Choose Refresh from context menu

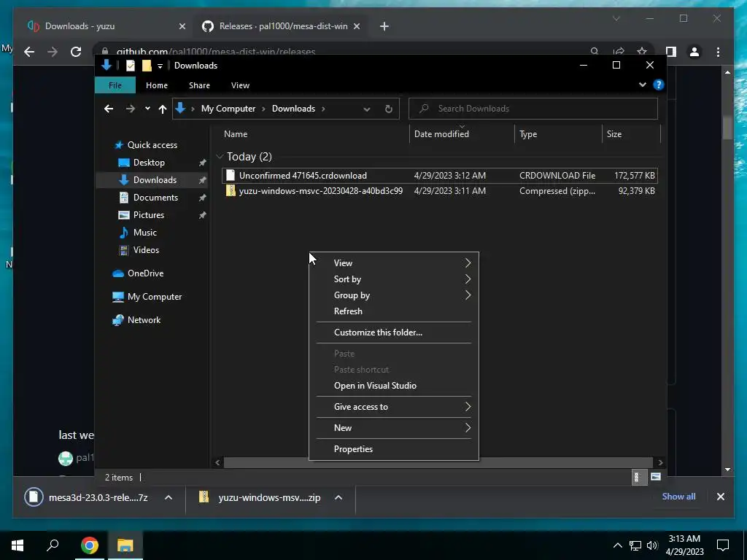tap(394, 311)
